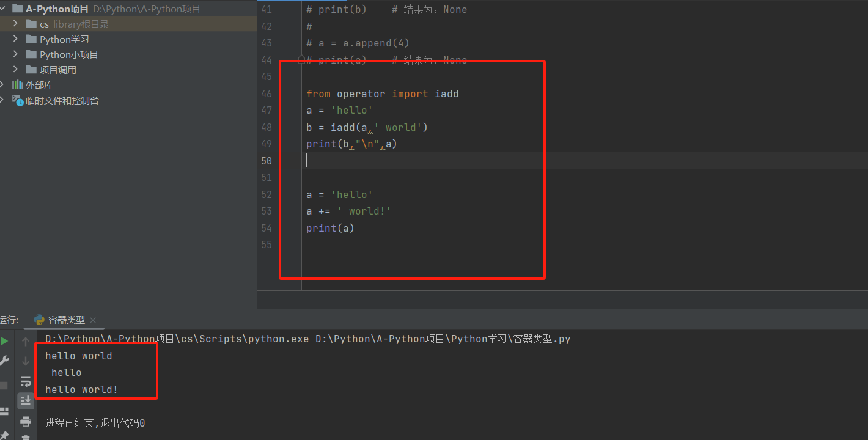This screenshot has height=440, width=868.
Task: Toggle scroll to end of output
Action: [26, 401]
